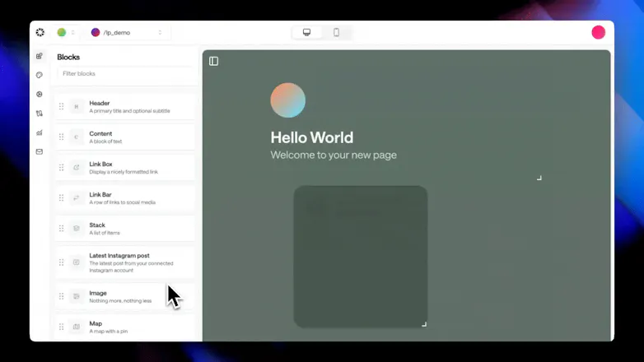The height and width of the screenshot is (362, 644).
Task: Click the Map block drag handle
Action: tap(61, 327)
